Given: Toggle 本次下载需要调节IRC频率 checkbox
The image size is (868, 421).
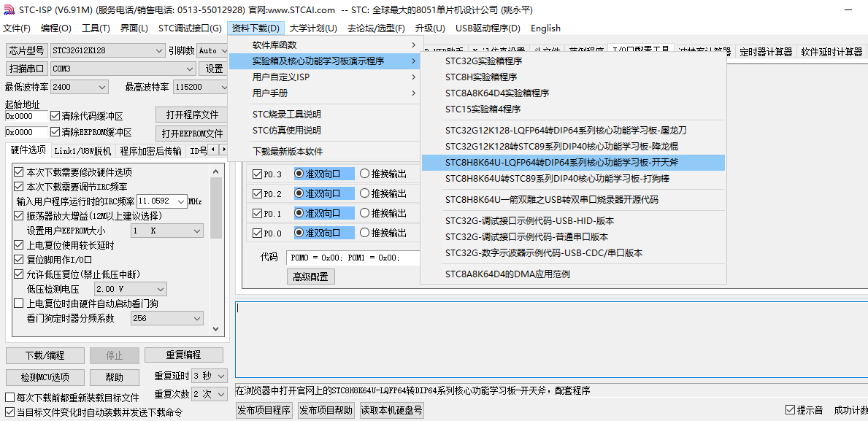Looking at the screenshot, I should pos(19,187).
